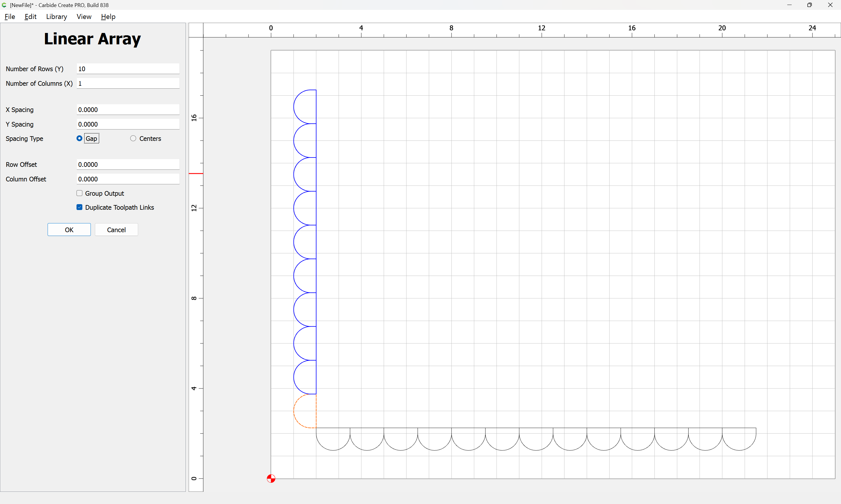Click the topmost blue half-circle preview
Viewport: 841px width, 504px height.
point(294,107)
